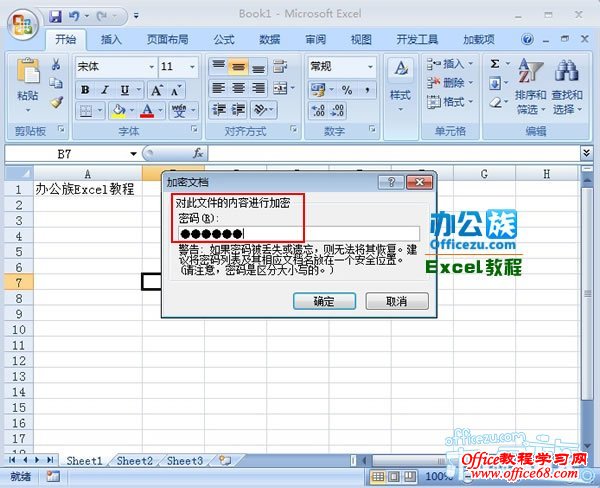Activate the Format Painter brush
Viewport: 600px width, 488px height.
(57, 102)
